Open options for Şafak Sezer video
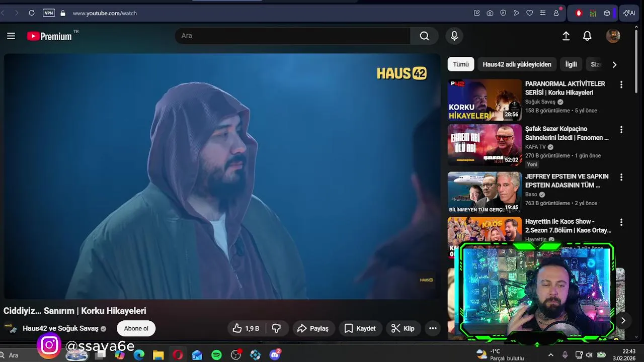Screen dimensions: 644x362 click(x=621, y=130)
